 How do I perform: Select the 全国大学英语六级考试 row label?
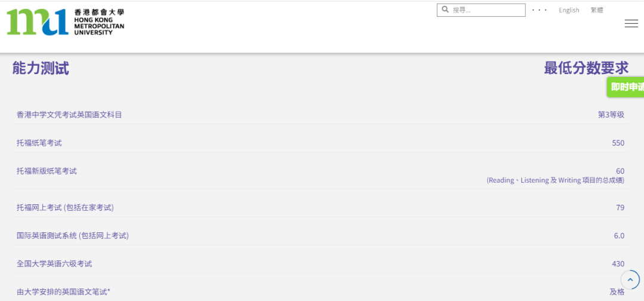coord(54,263)
